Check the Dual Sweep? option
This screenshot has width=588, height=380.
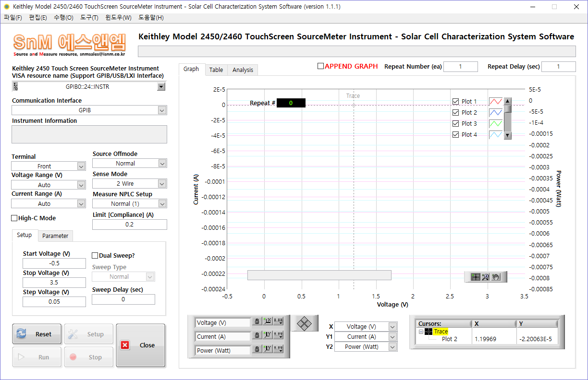tap(95, 256)
